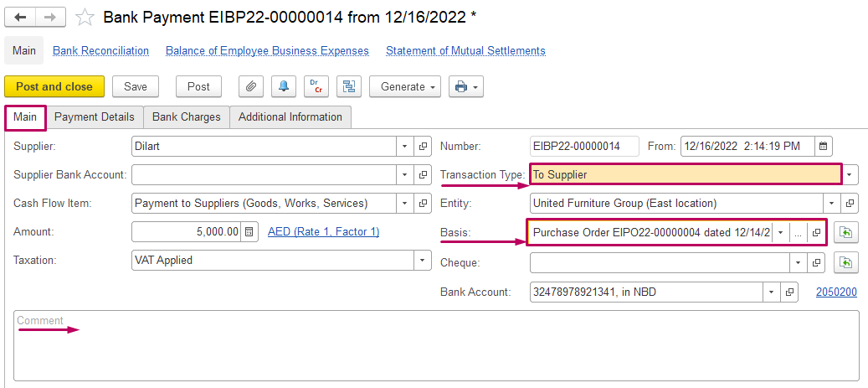868x388 pixels.
Task: Click the bell reminder icon
Action: pos(283,86)
